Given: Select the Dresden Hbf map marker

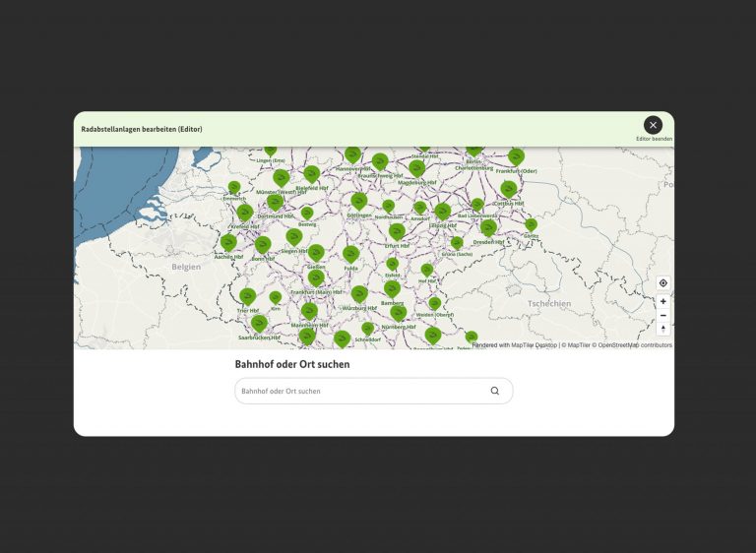Looking at the screenshot, I should tap(488, 227).
